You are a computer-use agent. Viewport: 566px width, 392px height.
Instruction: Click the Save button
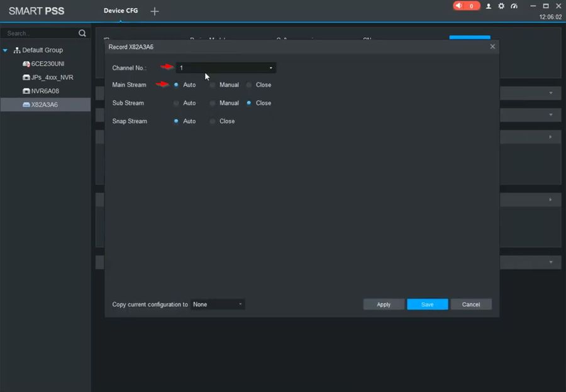pyautogui.click(x=427, y=305)
